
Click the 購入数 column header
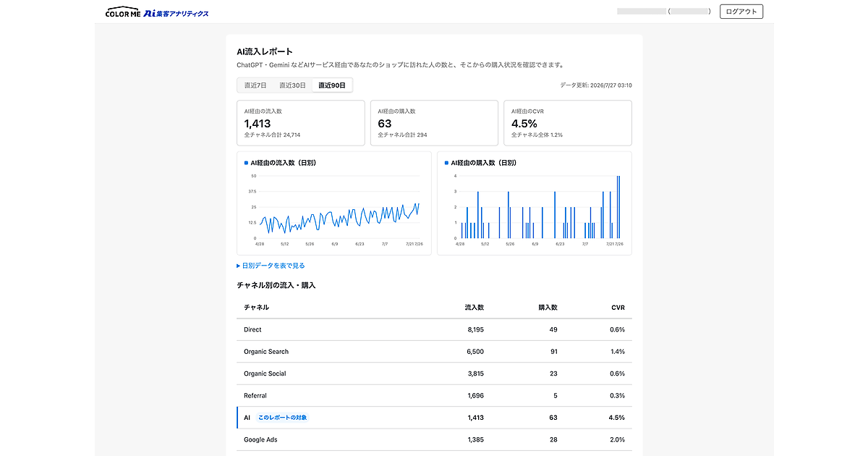tap(548, 308)
